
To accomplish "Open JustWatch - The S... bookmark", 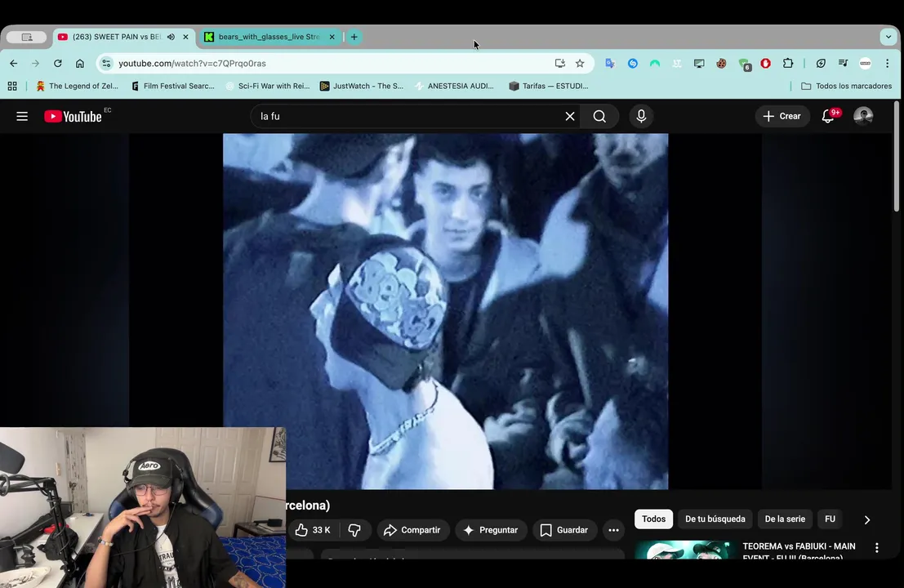I will (362, 86).
